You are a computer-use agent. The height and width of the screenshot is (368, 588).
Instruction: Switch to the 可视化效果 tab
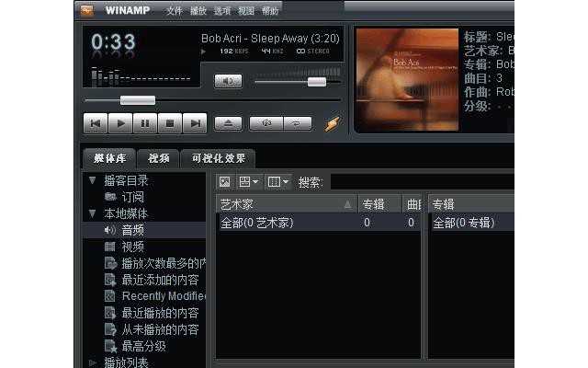click(219, 158)
